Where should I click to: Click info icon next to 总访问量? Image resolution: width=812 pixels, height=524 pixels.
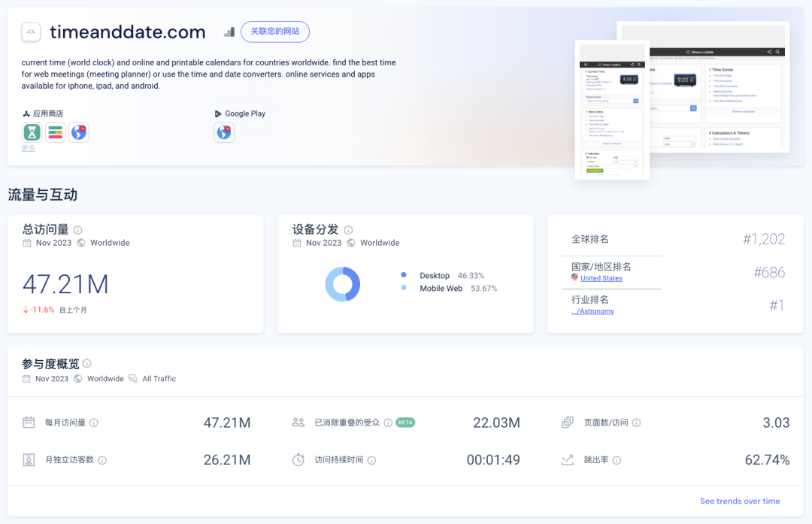[77, 230]
